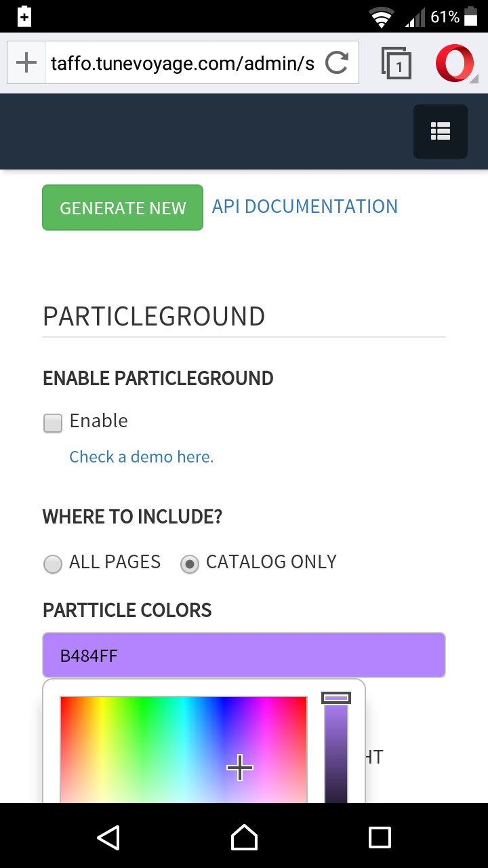The width and height of the screenshot is (488, 868).
Task: Select the All Pages radio option
Action: tap(53, 564)
